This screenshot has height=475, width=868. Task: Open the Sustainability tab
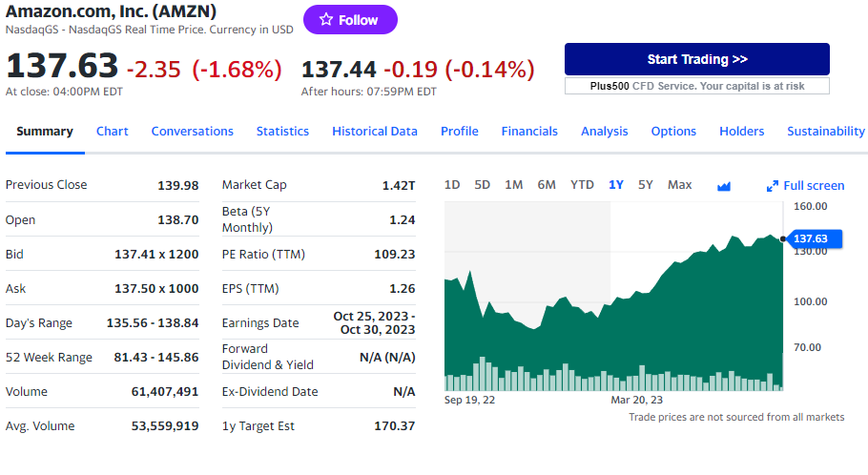[826, 132]
